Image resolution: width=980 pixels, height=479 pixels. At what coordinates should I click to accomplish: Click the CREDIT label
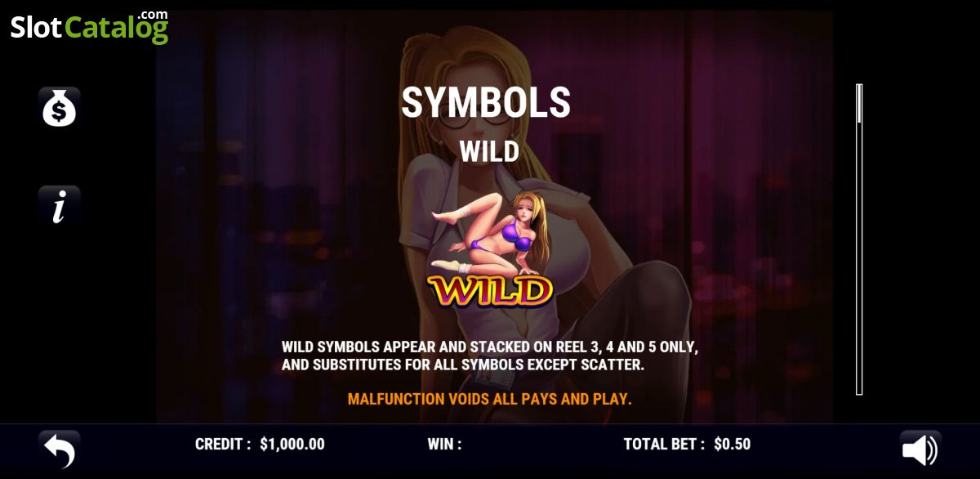click(x=223, y=444)
